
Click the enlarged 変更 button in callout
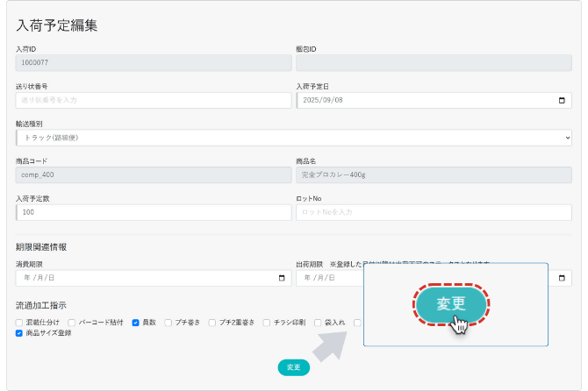(450, 303)
